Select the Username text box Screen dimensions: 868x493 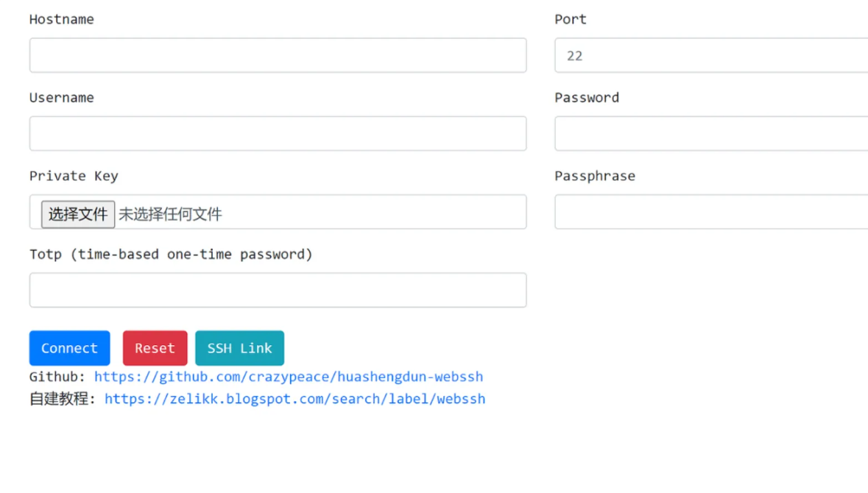(x=278, y=134)
